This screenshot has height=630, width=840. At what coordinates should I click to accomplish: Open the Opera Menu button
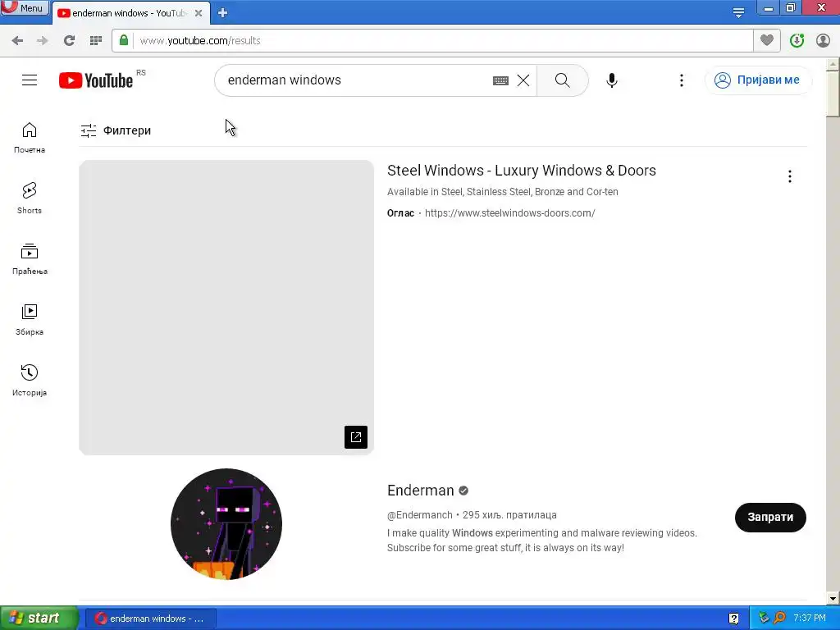click(25, 8)
